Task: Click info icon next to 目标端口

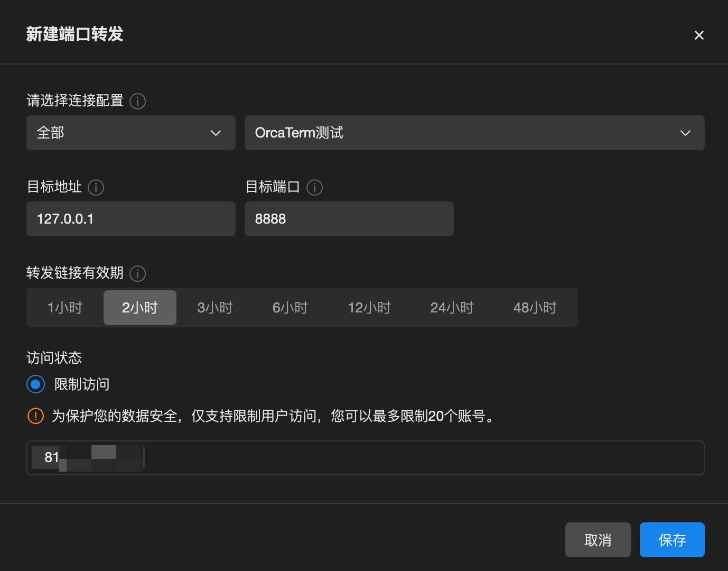Action: (314, 187)
